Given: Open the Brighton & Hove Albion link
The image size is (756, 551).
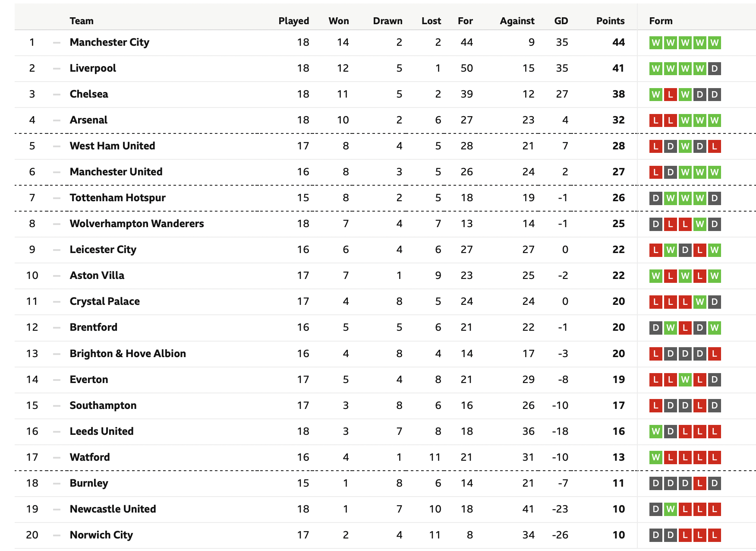Looking at the screenshot, I should (x=128, y=354).
